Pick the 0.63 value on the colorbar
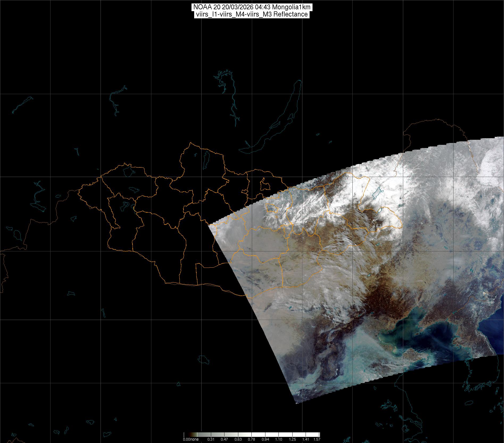Screen dimensions: 504x443 tap(238, 439)
